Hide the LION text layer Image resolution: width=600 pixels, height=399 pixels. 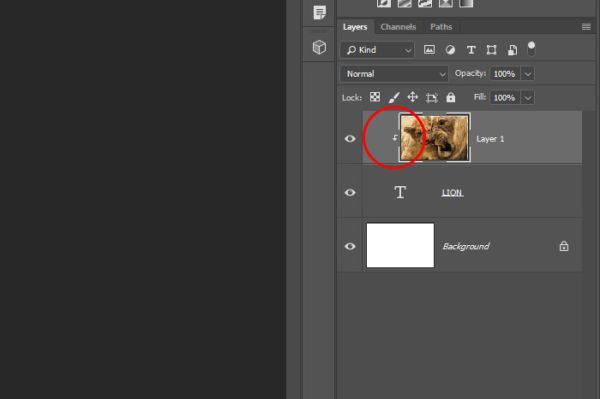(350, 192)
